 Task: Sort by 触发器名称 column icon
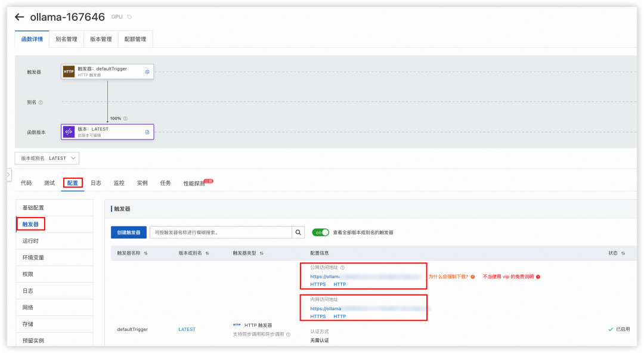click(x=146, y=253)
